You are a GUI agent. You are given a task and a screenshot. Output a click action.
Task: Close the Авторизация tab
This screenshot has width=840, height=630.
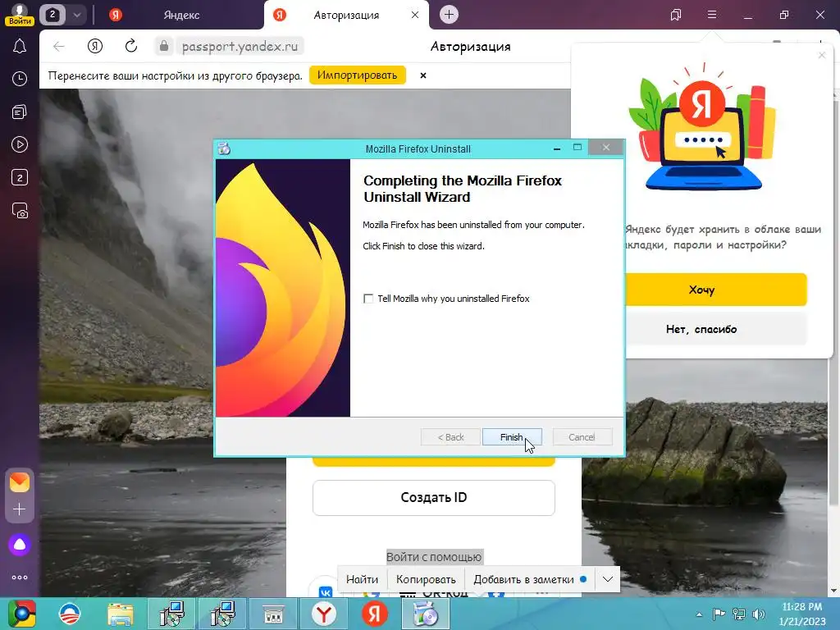click(x=414, y=15)
